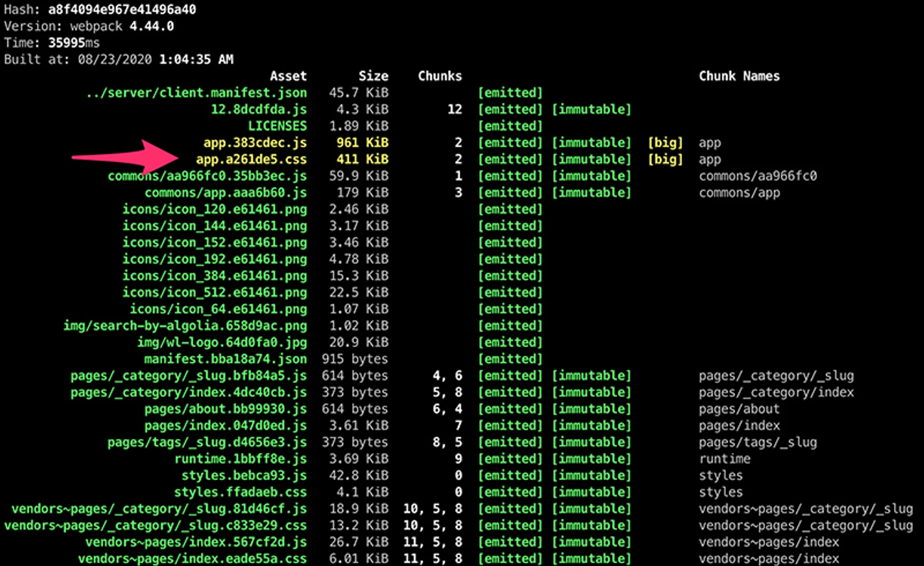Select the webpack version number 4.44.0
The width and height of the screenshot is (924, 566).
(152, 26)
